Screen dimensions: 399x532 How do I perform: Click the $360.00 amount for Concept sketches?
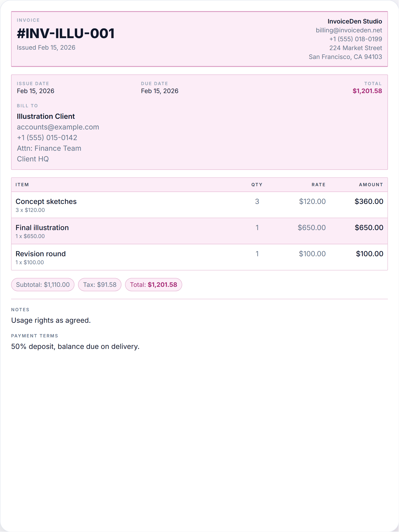click(369, 201)
